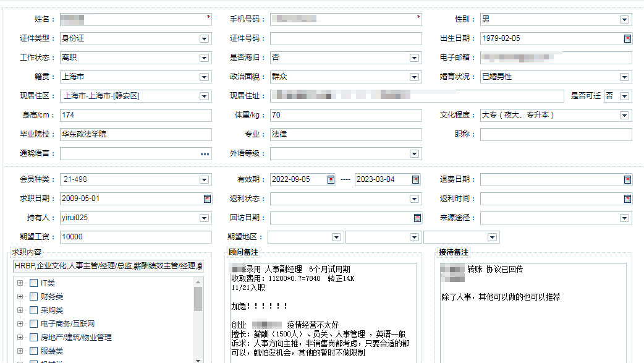Image resolution: width=644 pixels, height=363 pixels.
Task: Click the 现居住址 address field
Action: (417, 96)
